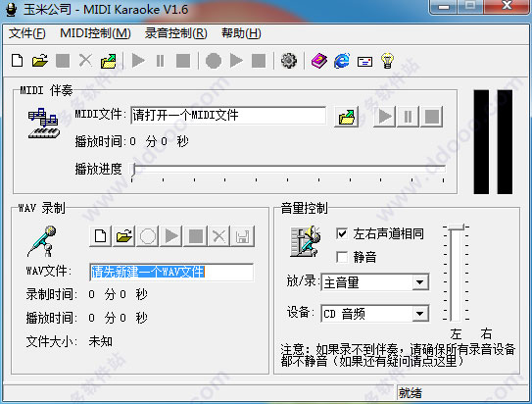Open settings with the gear icon
The height and width of the screenshot is (404, 532).
(x=289, y=61)
